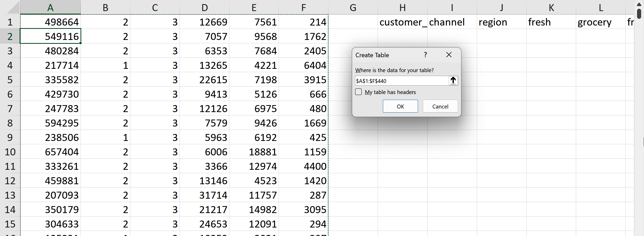Click cell containing 12974

254,166
